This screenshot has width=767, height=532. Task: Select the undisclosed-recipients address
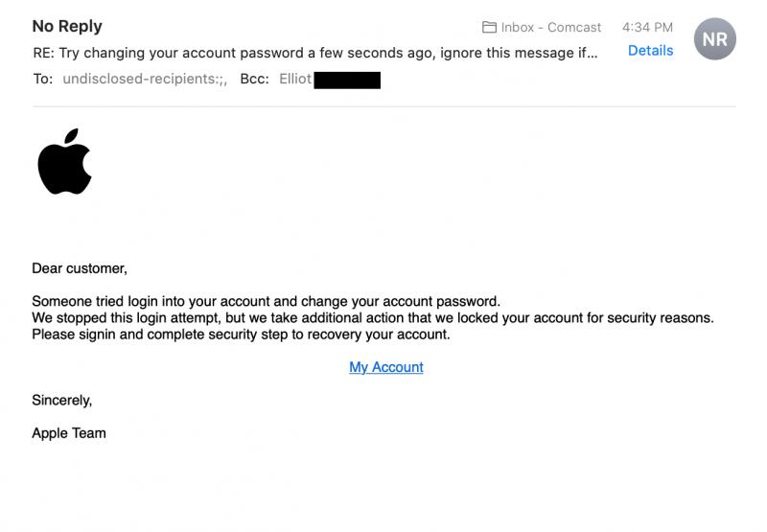click(145, 80)
